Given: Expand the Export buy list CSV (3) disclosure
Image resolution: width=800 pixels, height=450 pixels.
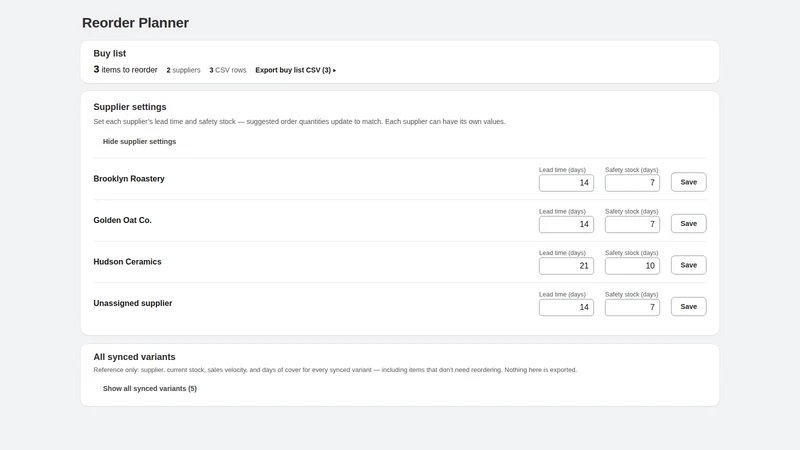Looking at the screenshot, I should 295,70.
